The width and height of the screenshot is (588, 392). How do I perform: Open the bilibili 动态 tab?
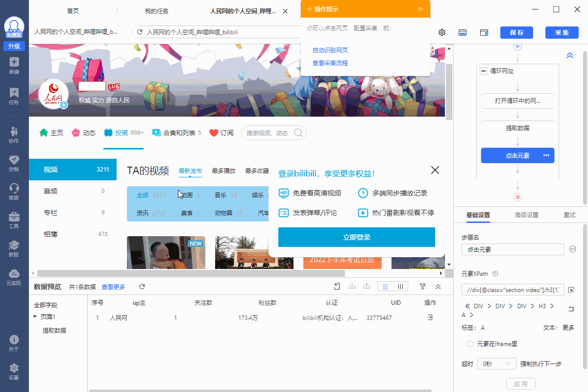tap(83, 133)
